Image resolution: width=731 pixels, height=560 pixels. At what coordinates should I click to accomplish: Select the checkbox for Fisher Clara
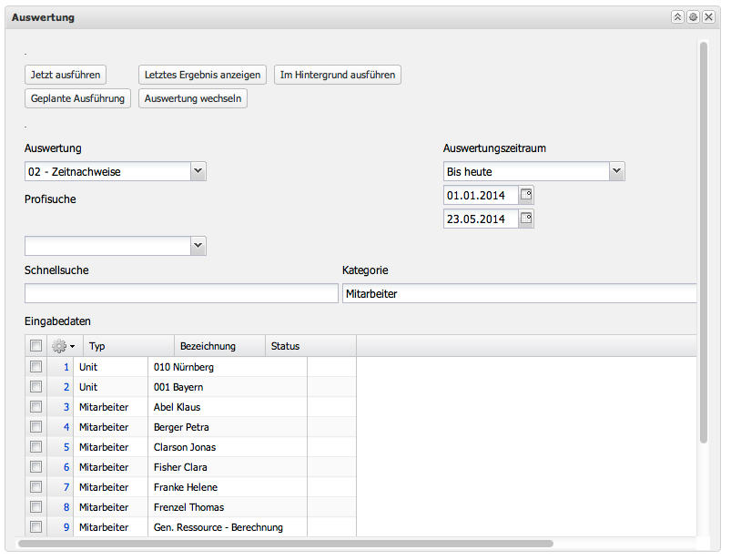tap(36, 467)
